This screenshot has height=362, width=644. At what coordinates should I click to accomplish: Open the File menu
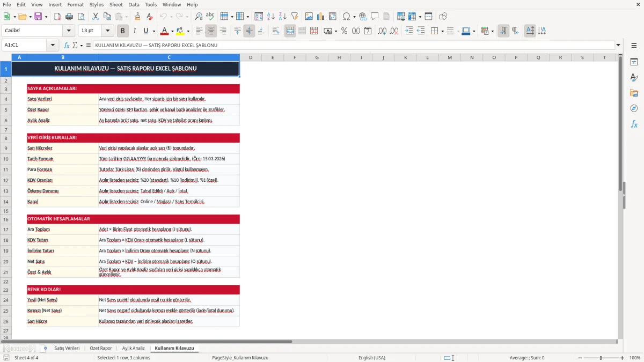tap(7, 4)
